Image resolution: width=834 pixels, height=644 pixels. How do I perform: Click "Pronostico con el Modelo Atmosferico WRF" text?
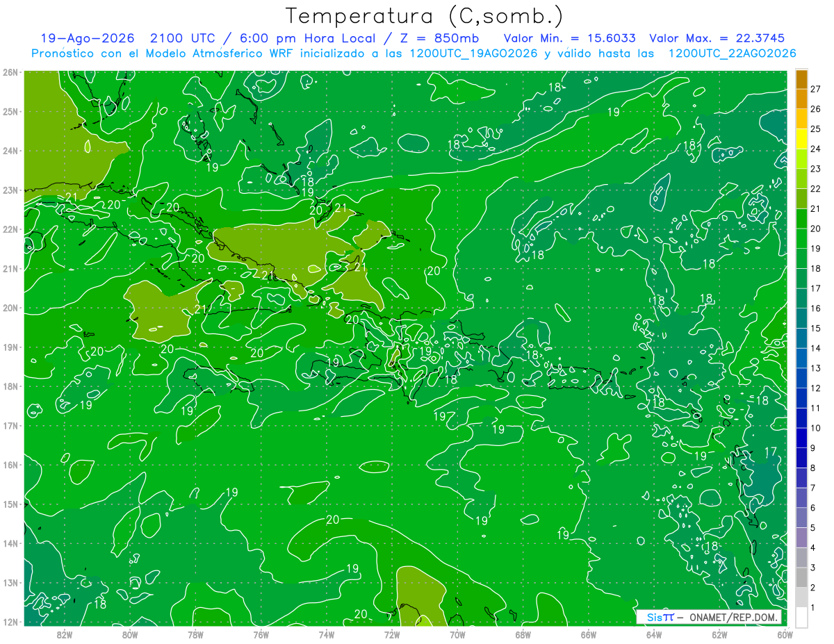click(x=163, y=53)
